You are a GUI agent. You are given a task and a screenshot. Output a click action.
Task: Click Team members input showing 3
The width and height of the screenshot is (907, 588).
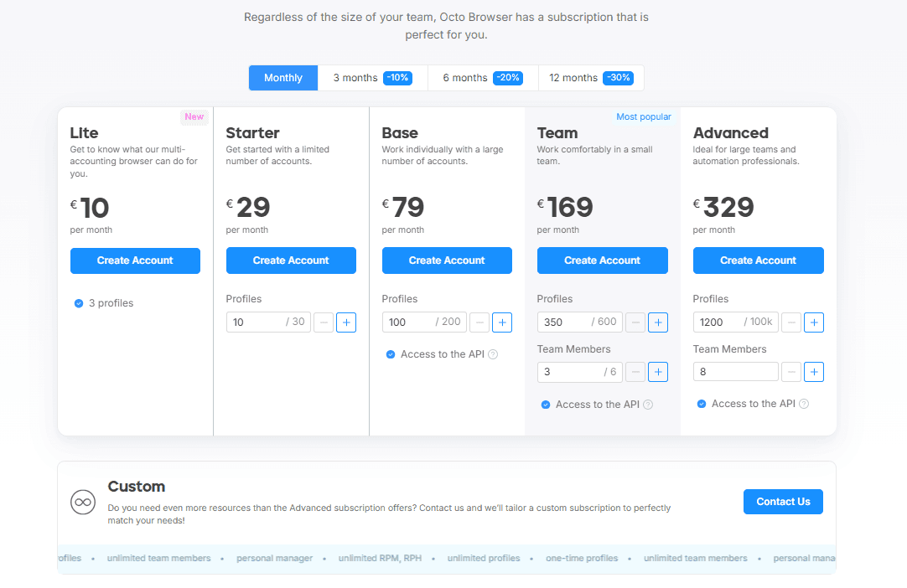tap(579, 372)
